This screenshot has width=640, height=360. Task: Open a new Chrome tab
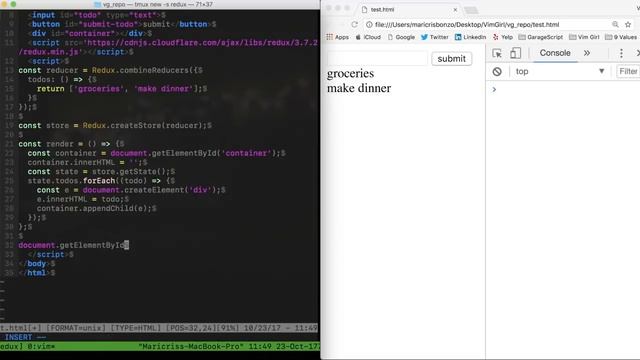click(x=471, y=10)
